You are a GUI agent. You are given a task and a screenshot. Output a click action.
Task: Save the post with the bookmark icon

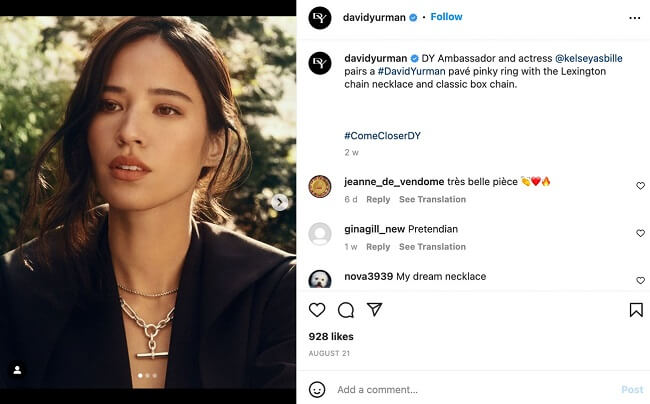pyautogui.click(x=636, y=310)
